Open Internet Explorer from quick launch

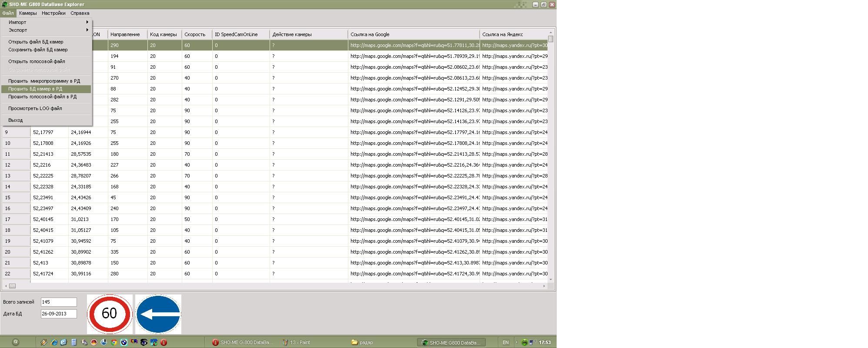(54, 342)
